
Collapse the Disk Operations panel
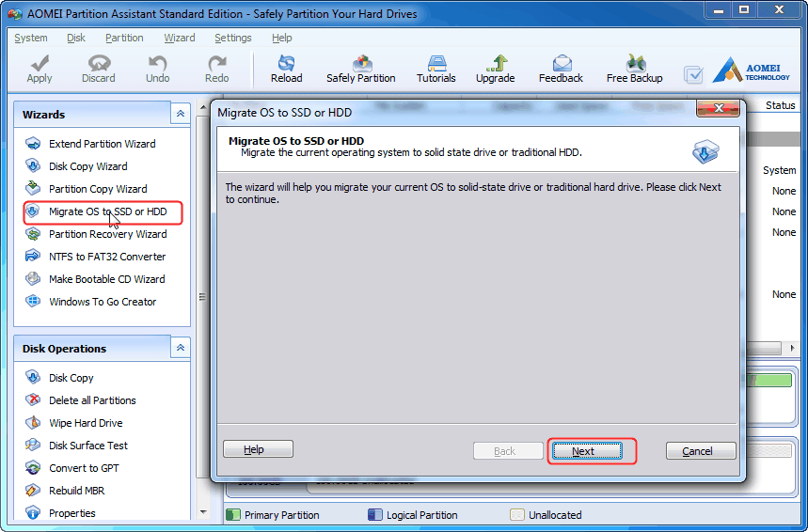[181, 348]
